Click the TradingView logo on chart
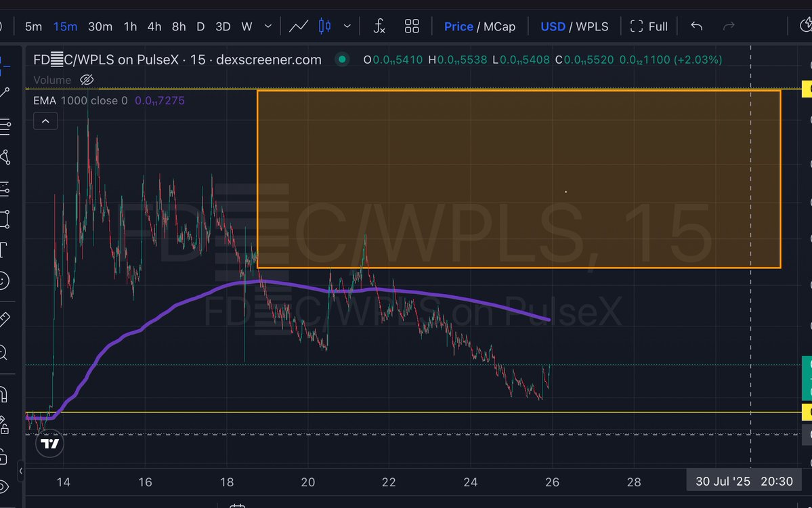Viewport: 812px width, 508px height. 49,444
